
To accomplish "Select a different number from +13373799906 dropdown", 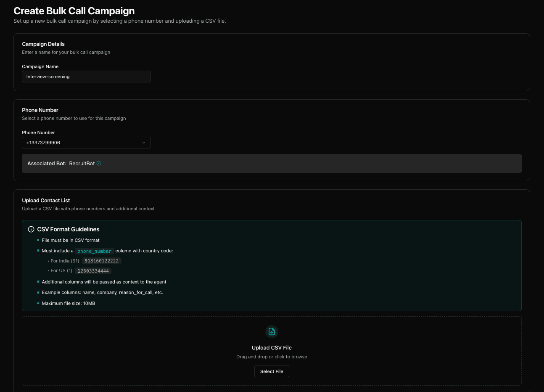I will [x=86, y=143].
